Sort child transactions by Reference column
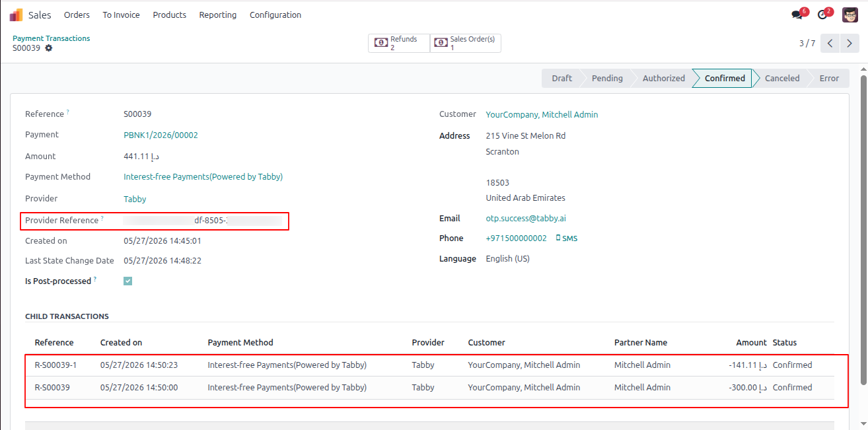868x430 pixels. pos(54,342)
